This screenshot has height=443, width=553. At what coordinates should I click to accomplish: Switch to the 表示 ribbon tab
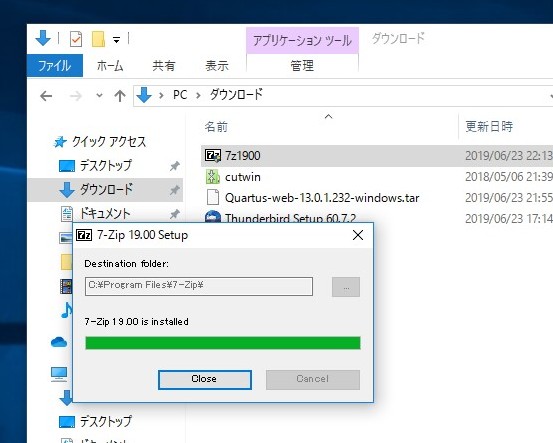[217, 66]
